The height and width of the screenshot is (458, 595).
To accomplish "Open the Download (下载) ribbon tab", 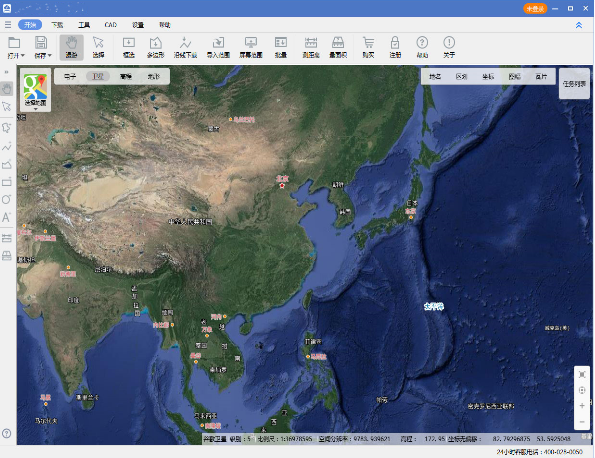I will 57,25.
